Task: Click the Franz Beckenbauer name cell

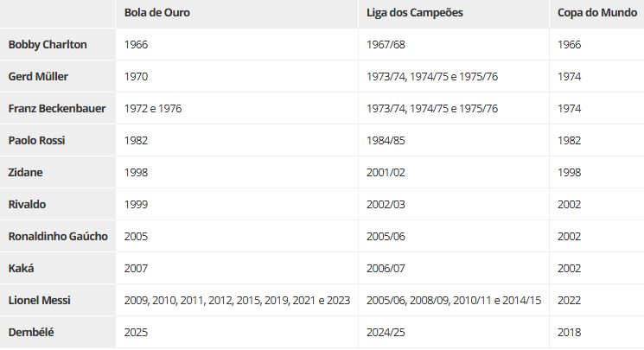Action: tap(57, 108)
